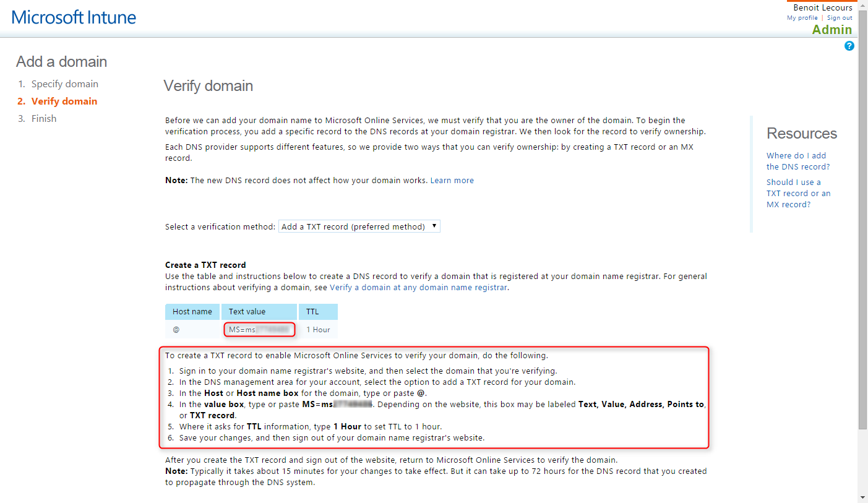The height and width of the screenshot is (503, 868).
Task: Click the MS=ms text value cell
Action: pyautogui.click(x=259, y=330)
